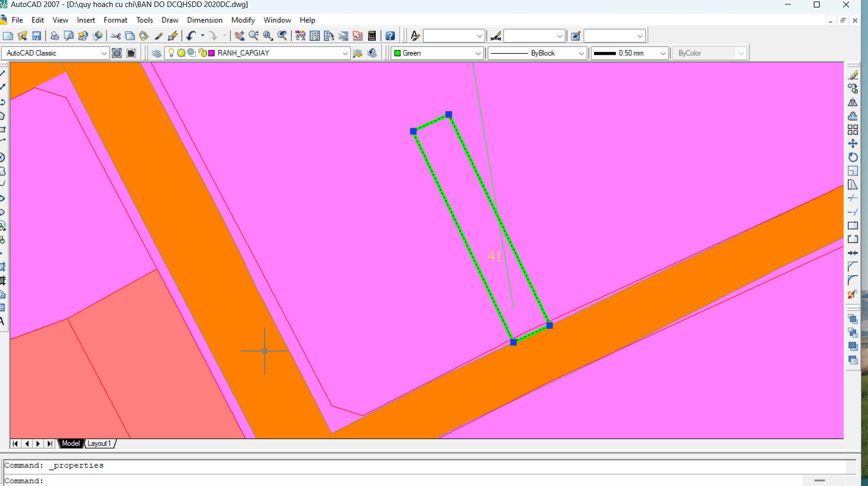The image size is (868, 486).
Task: Click the RANH_CAPGIAY magenta layer color swatch
Action: [212, 53]
